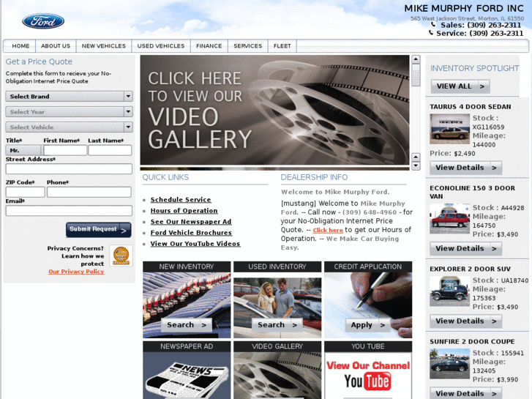Open the Hours of Operation link
The height and width of the screenshot is (399, 532).
[184, 211]
